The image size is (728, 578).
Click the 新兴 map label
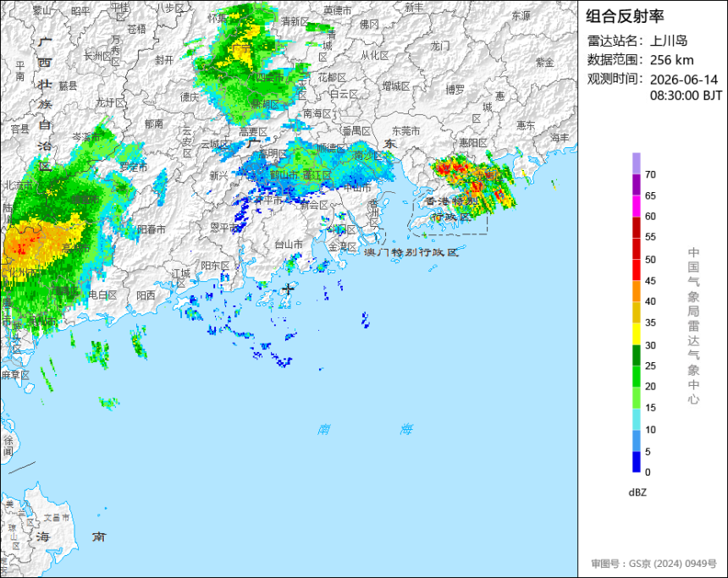[218, 175]
